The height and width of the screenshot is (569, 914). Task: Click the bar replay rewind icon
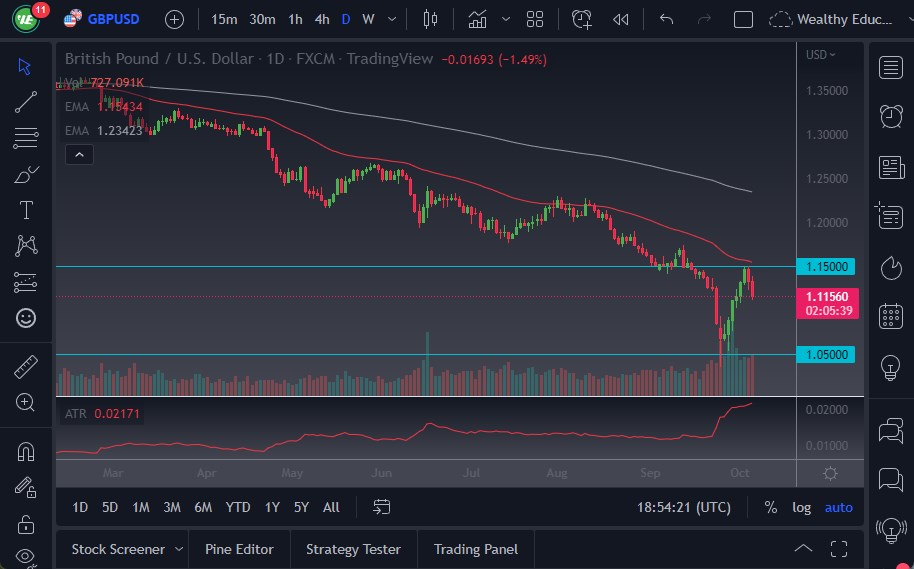pos(621,19)
